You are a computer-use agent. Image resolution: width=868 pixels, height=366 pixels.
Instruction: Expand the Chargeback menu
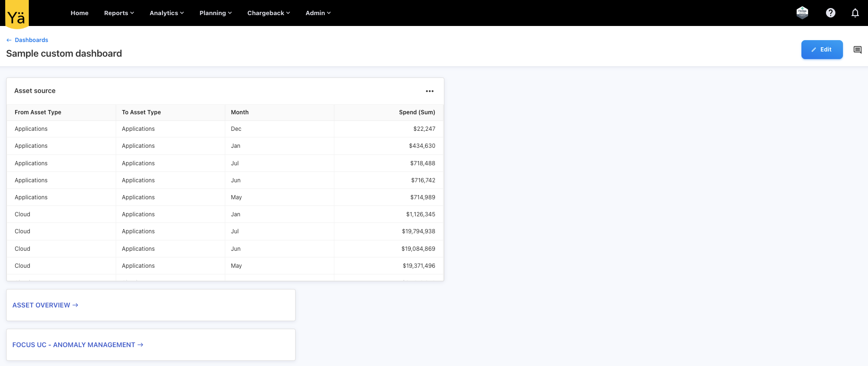coord(269,13)
